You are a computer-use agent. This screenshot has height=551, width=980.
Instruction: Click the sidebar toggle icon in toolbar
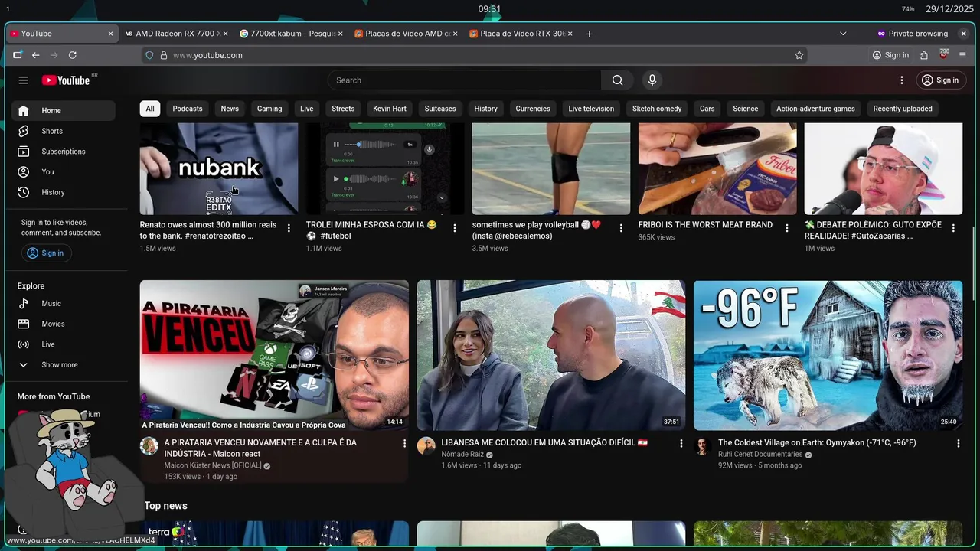[18, 55]
